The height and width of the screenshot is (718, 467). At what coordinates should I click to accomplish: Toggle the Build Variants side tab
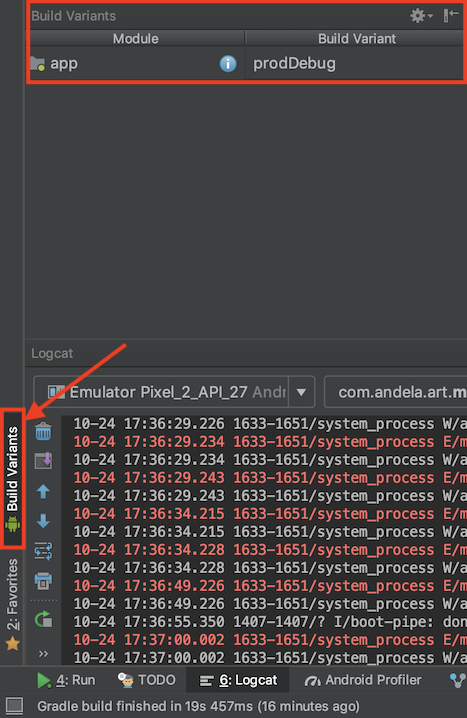pos(12,478)
